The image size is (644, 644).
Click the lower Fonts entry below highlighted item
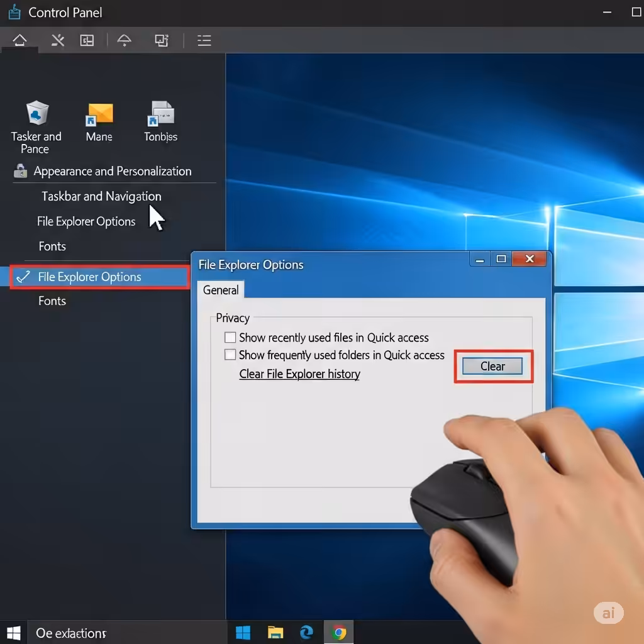(x=52, y=301)
